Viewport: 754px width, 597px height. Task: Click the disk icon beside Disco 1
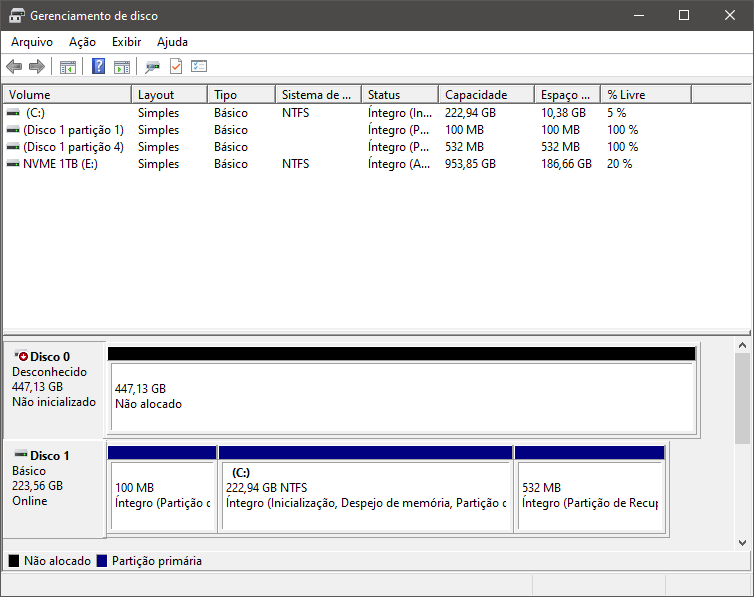[21, 454]
